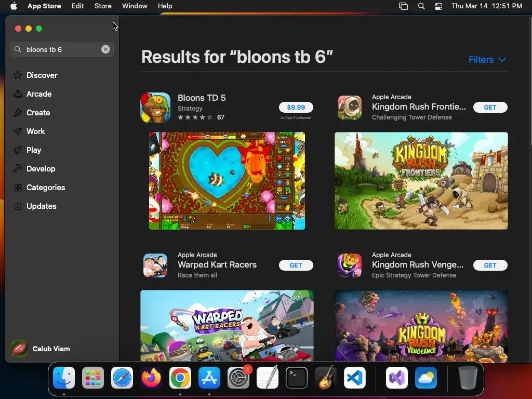Viewport: 532px width, 399px height.
Task: Open Terminal from the Dock
Action: [x=297, y=378]
